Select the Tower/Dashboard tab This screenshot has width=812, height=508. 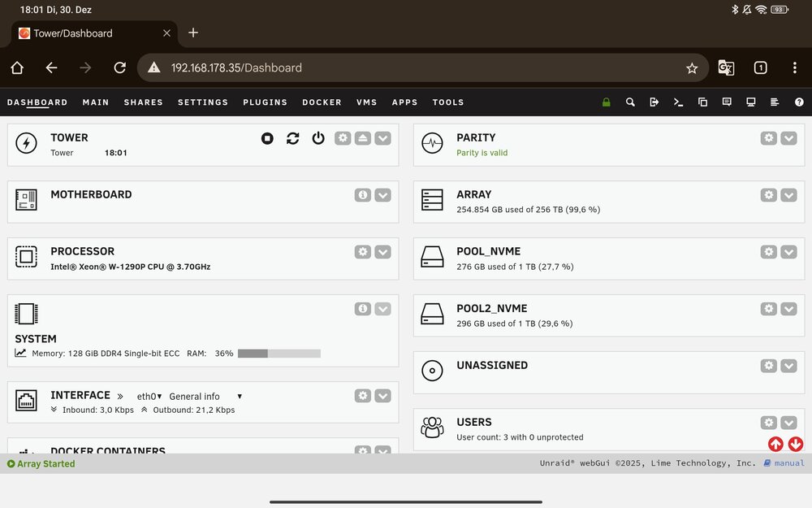point(94,33)
